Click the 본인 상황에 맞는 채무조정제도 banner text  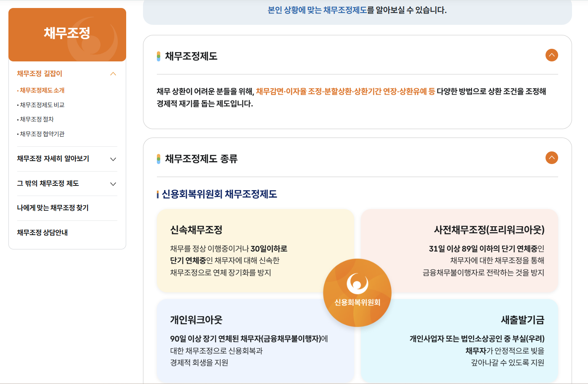click(x=357, y=10)
